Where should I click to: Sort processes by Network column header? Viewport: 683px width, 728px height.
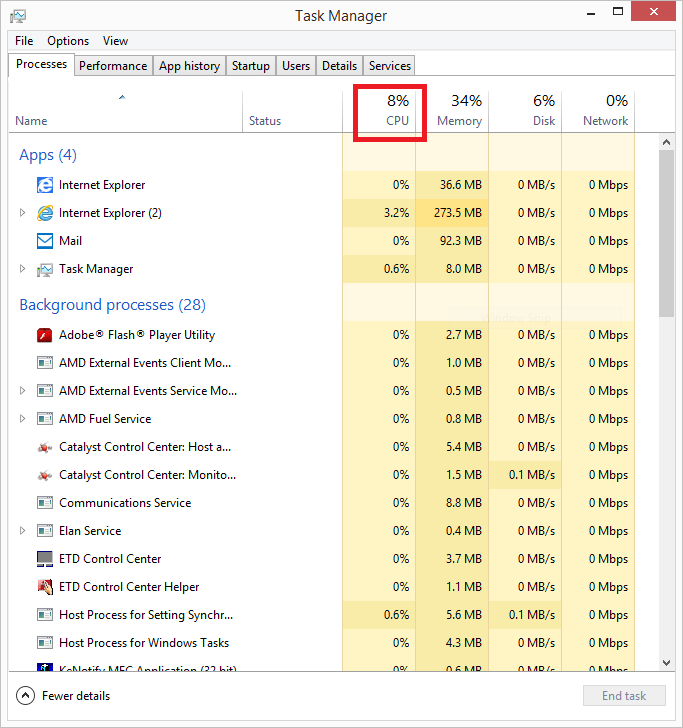pyautogui.click(x=598, y=111)
